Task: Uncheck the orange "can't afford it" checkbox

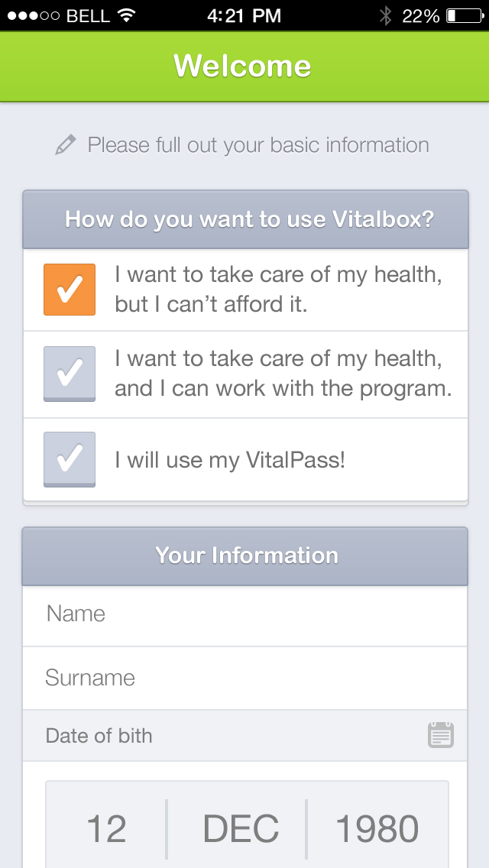Action: tap(70, 290)
